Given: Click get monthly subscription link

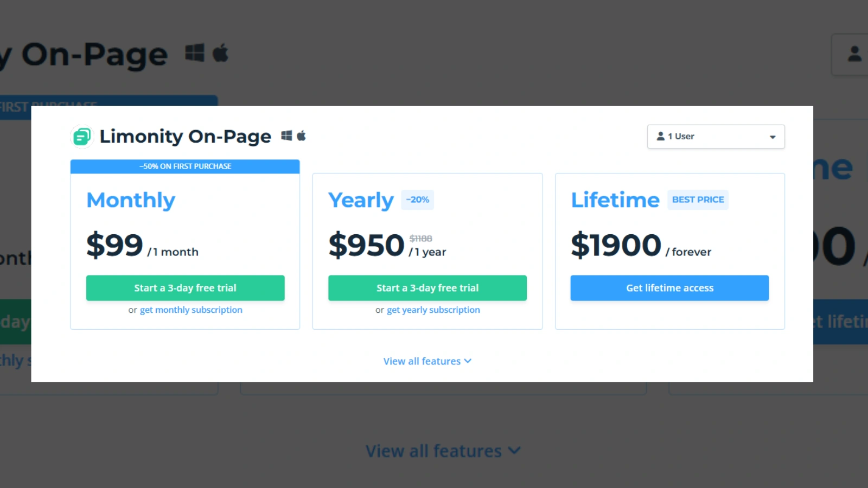Looking at the screenshot, I should [191, 310].
